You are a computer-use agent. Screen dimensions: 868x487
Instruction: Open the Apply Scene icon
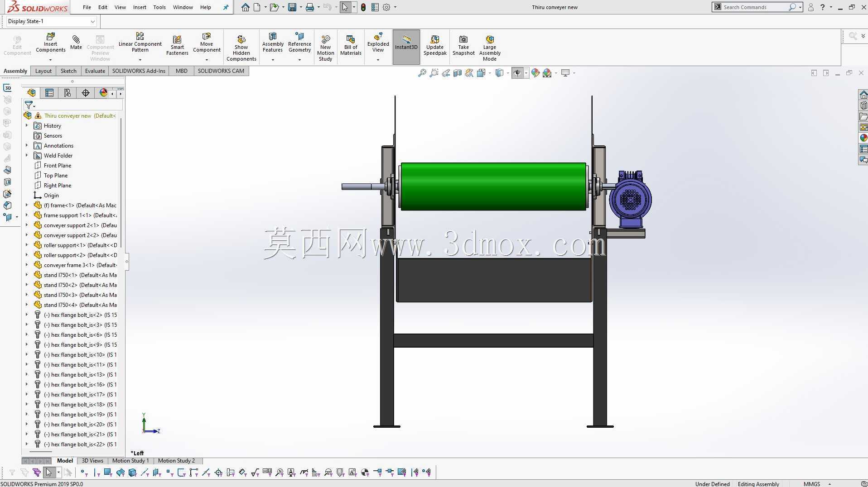click(x=547, y=73)
